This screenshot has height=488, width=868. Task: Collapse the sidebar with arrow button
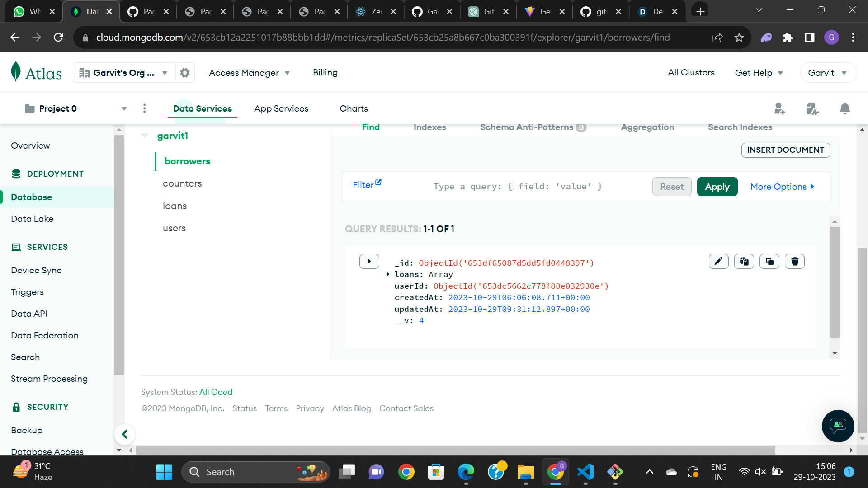point(125,434)
